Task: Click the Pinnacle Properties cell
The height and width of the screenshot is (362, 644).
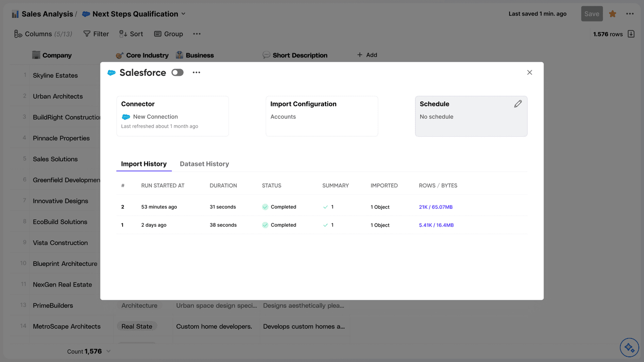Action: (61, 138)
